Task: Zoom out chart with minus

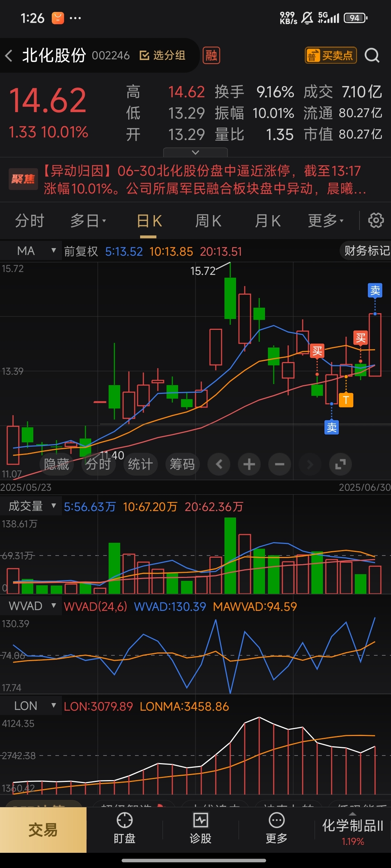Action: tap(279, 464)
